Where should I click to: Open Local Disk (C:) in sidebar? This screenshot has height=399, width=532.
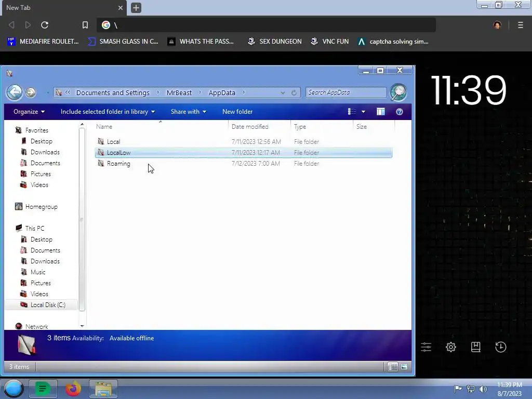[47, 304]
